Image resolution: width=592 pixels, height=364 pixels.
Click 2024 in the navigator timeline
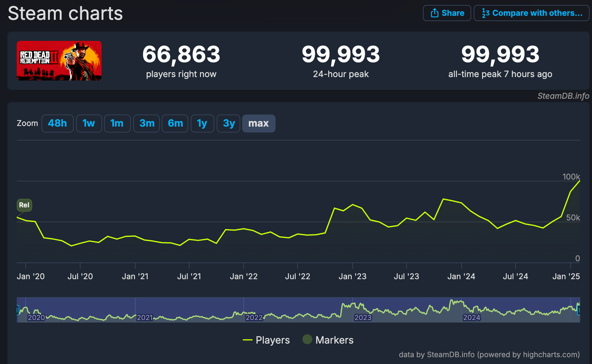click(471, 318)
